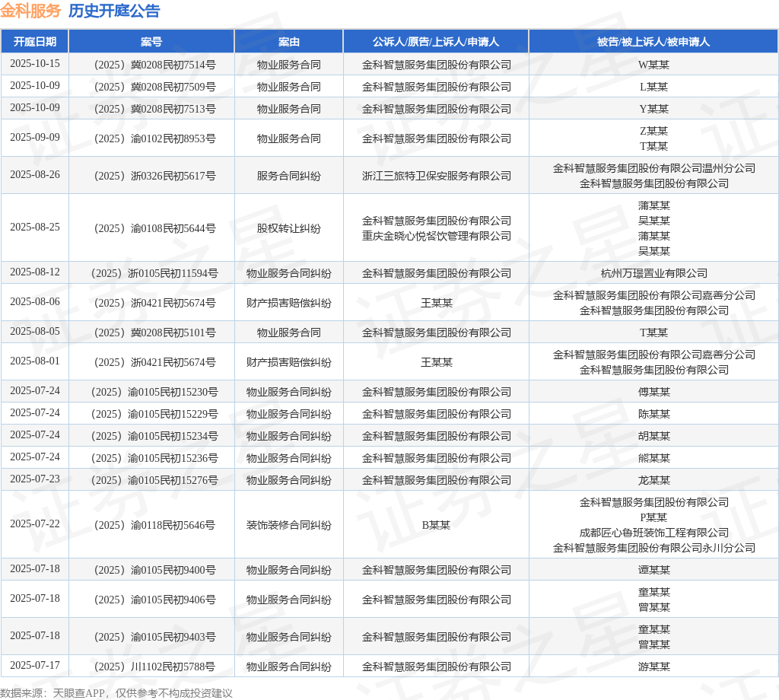This screenshot has width=779, height=700.
Task: Click the 案由 column header
Action: [288, 42]
